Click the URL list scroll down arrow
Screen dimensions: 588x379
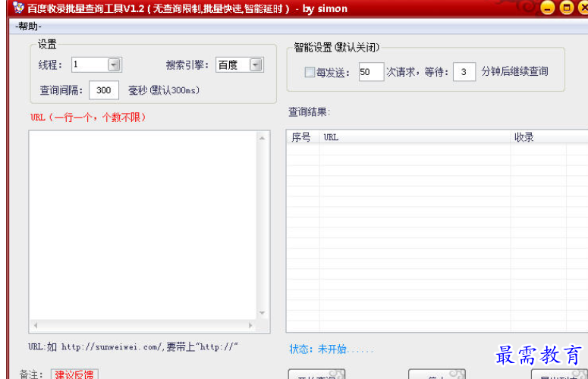pyautogui.click(x=263, y=313)
